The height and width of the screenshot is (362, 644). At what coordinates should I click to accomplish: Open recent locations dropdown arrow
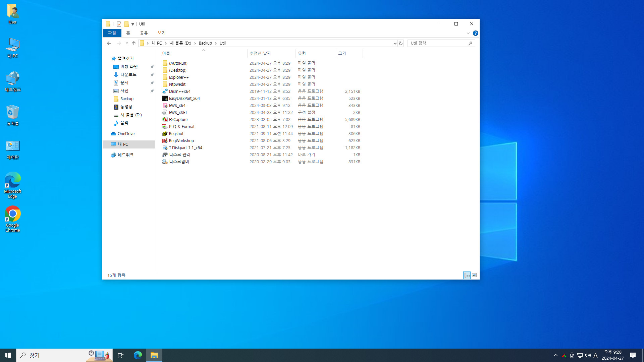[127, 43]
